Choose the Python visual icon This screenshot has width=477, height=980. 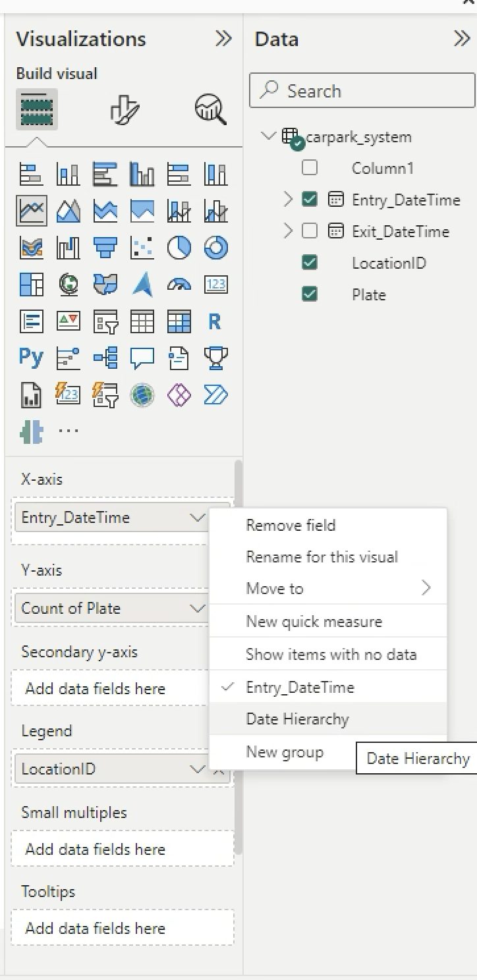[31, 358]
